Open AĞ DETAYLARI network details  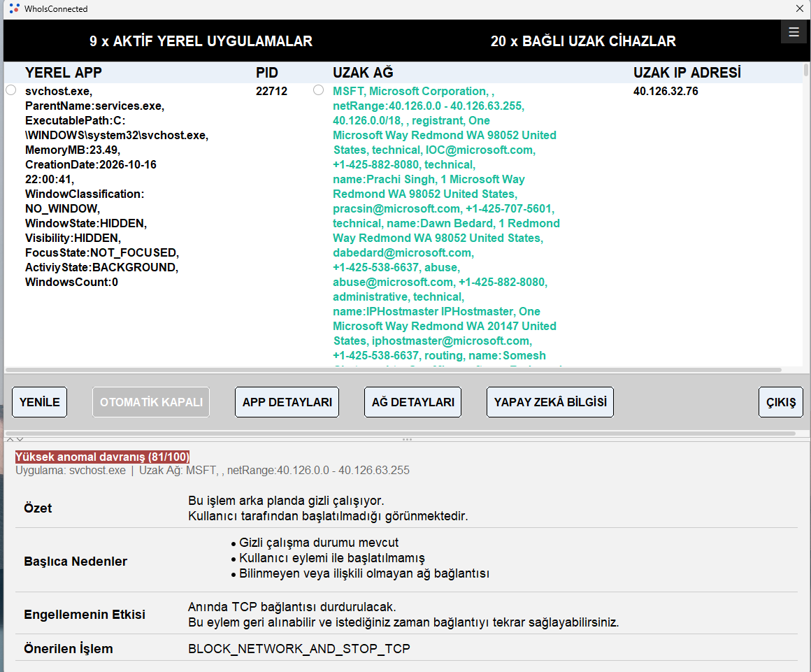[x=412, y=402]
